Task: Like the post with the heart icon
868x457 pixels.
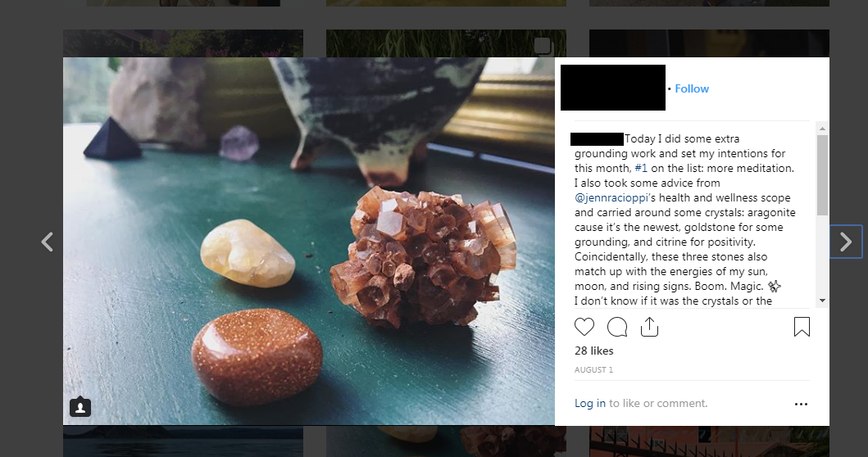Action: [584, 327]
